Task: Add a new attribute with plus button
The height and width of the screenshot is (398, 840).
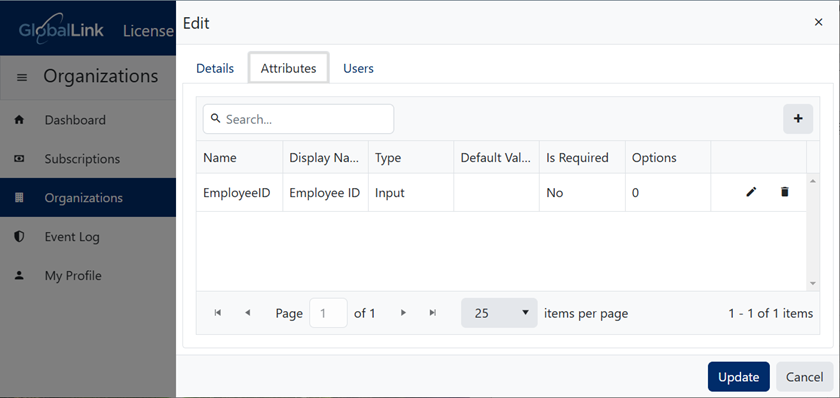Action: coord(798,119)
